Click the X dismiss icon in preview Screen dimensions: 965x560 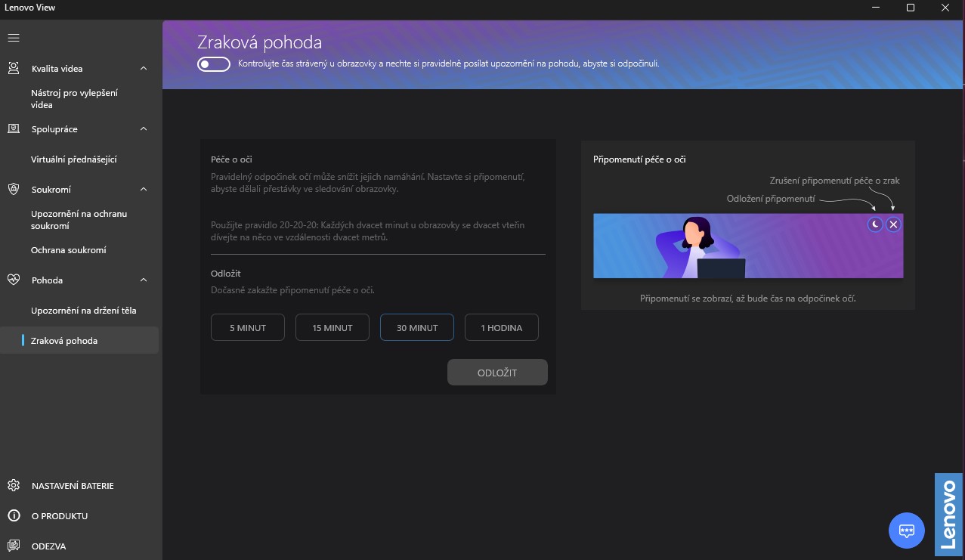[893, 224]
